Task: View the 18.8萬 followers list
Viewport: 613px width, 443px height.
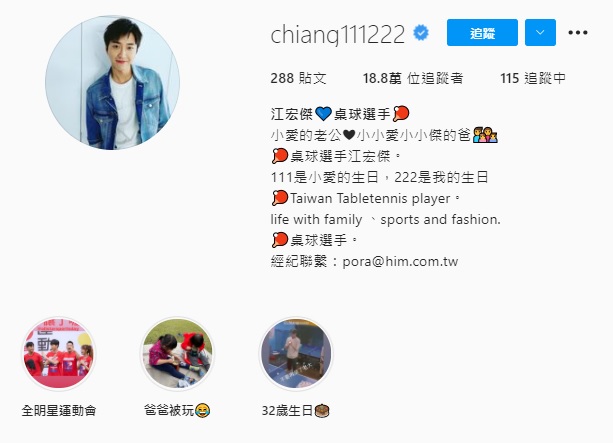Action: tap(413, 78)
